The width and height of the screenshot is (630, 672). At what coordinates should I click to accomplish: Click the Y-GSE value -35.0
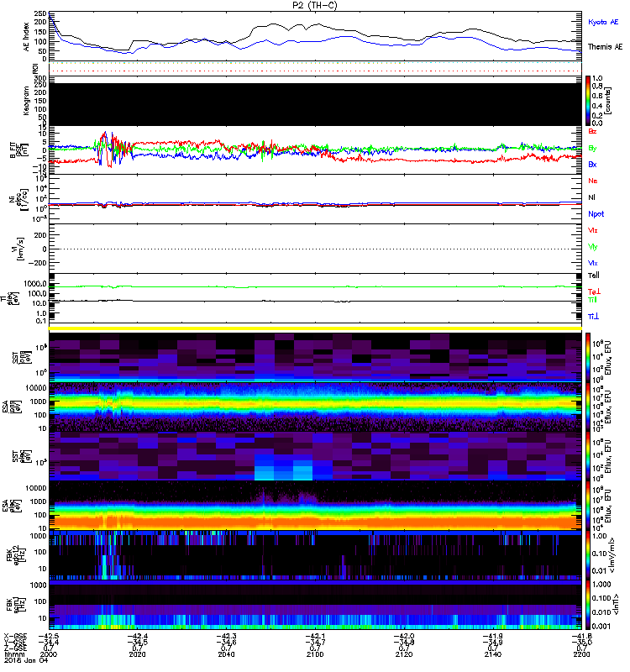pos(581,642)
